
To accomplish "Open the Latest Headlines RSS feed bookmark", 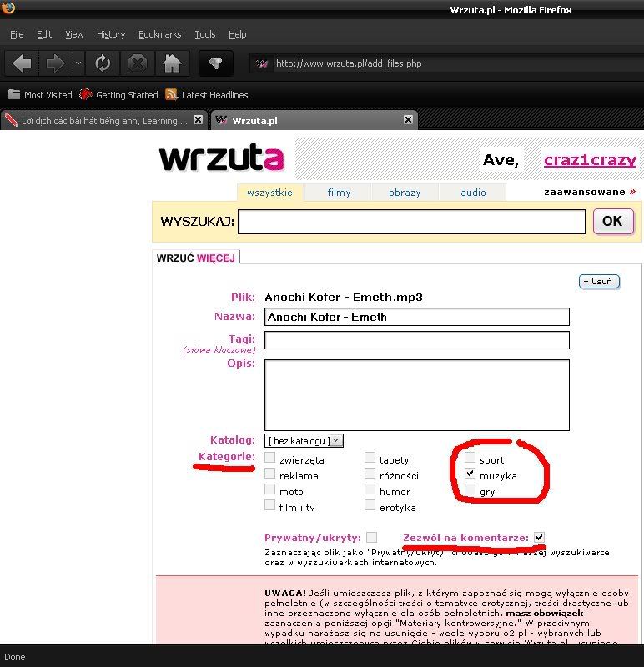I will coord(206,95).
